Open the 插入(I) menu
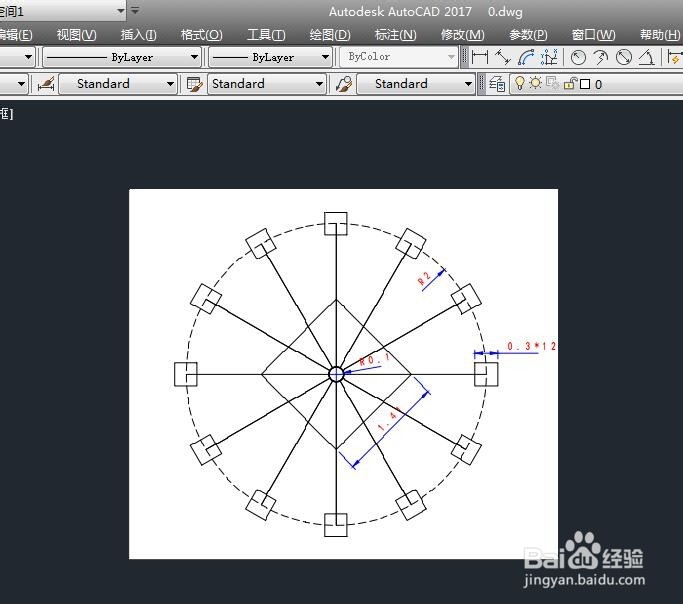 [x=139, y=34]
